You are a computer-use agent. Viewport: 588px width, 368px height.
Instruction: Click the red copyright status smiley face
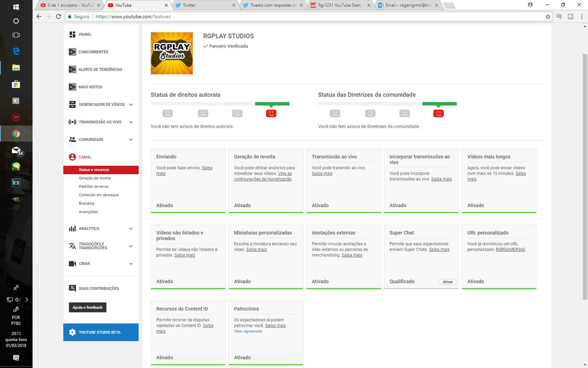[x=271, y=113]
